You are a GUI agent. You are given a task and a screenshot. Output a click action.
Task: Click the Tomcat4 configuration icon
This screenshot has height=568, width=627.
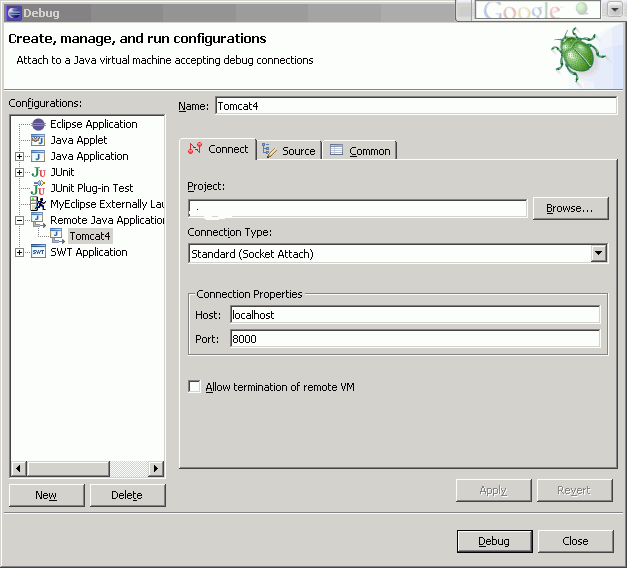click(58, 236)
